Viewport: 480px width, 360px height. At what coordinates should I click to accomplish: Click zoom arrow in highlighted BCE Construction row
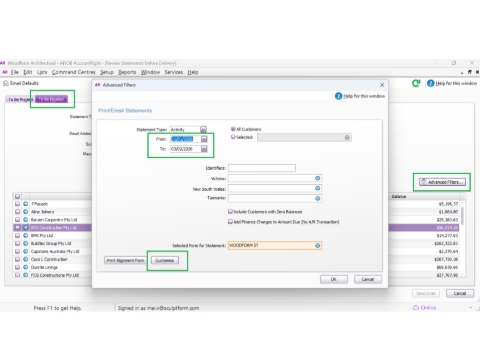pos(26,228)
